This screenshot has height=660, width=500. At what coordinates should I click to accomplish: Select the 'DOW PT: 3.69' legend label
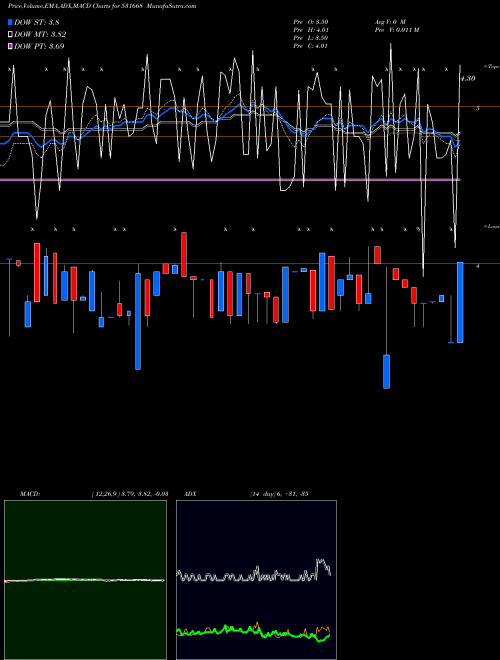[39, 46]
